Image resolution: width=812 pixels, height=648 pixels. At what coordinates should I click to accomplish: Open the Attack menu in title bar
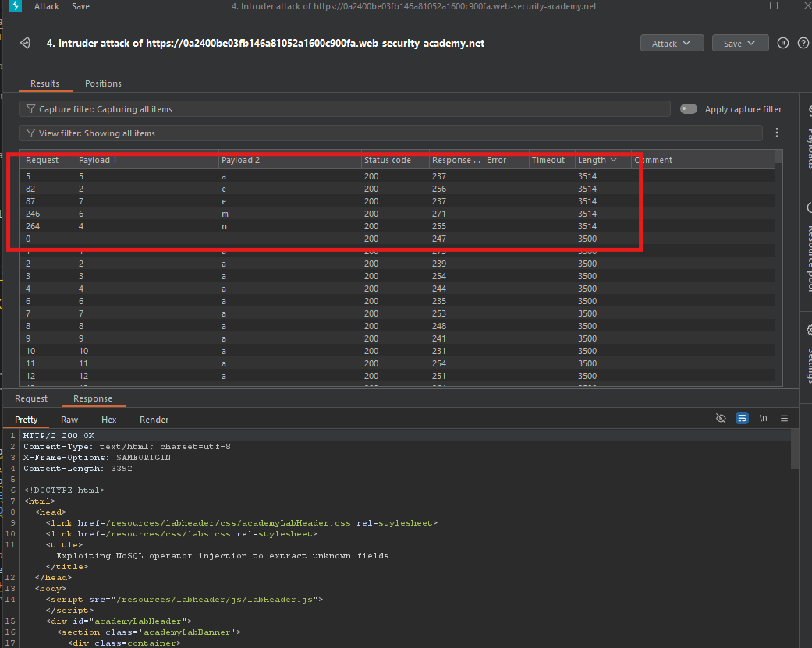click(x=47, y=6)
